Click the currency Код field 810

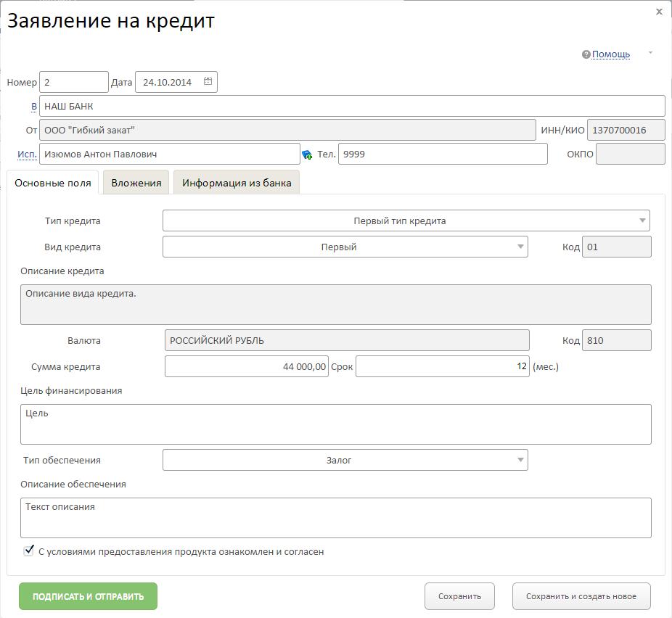point(616,340)
